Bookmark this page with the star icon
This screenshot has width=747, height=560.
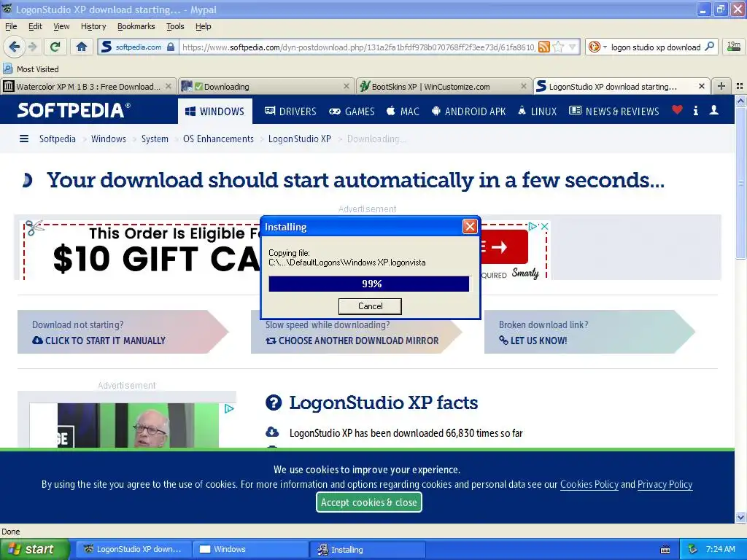click(x=558, y=47)
